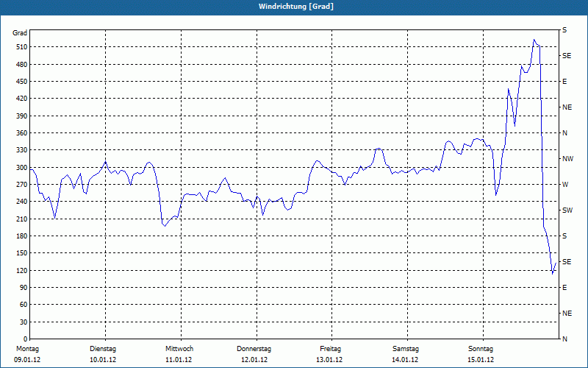The height and width of the screenshot is (368, 588).
Task: Click the y-axis value 510
Action: click(x=22, y=47)
